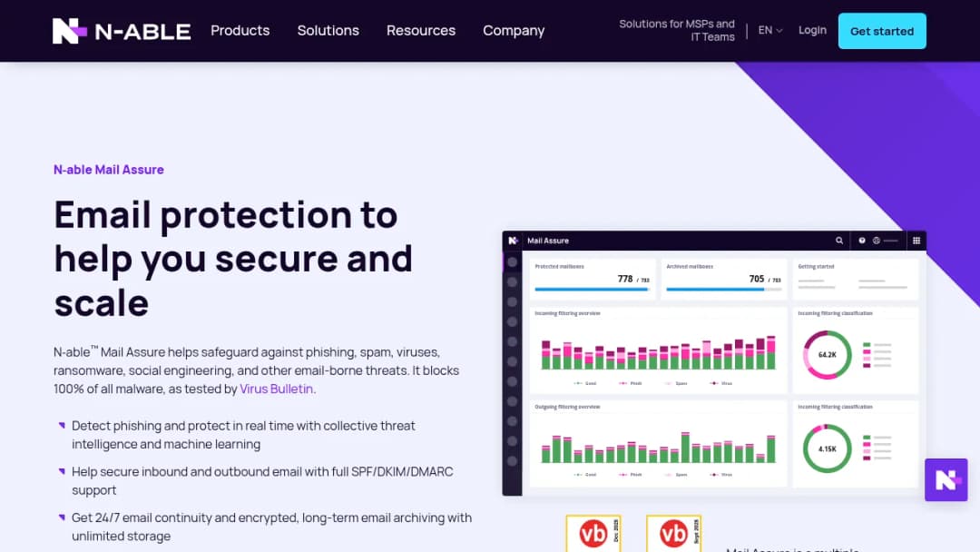980x552 pixels.
Task: Click the 4.15K donut chart
Action: point(827,448)
